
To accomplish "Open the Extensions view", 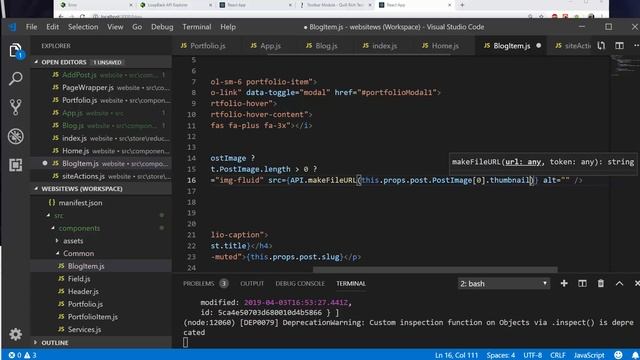I will click(x=16, y=165).
